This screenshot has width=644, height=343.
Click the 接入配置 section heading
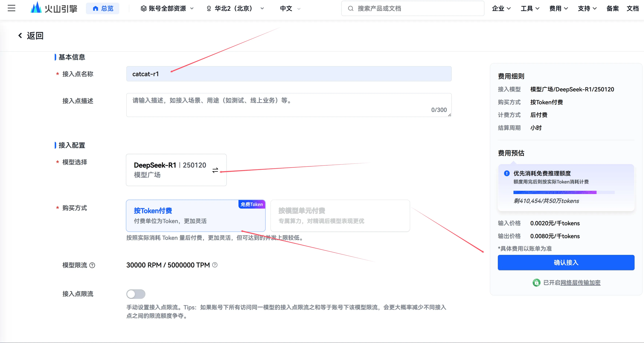pos(72,145)
